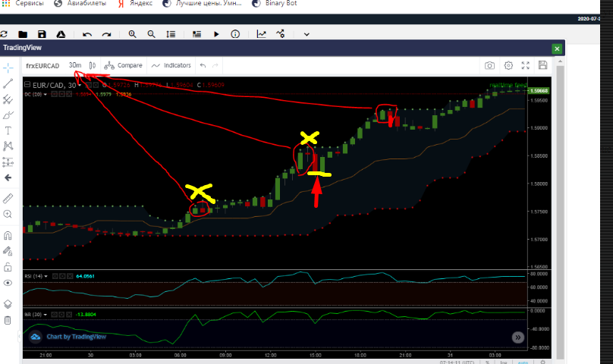Screen dimensions: 613x364
Task: Close the TradingView panel with green X
Action: point(557,49)
